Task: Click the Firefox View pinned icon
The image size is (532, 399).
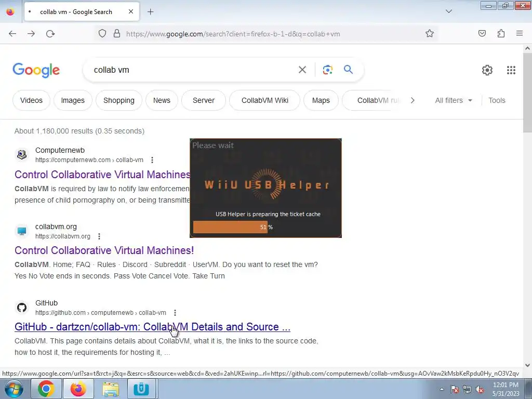Action: coord(10,12)
